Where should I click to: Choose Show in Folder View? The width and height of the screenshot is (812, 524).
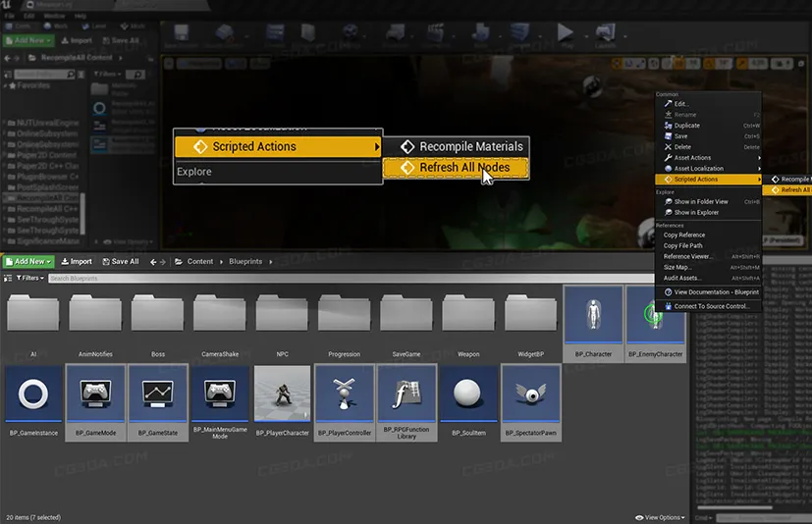click(x=709, y=201)
